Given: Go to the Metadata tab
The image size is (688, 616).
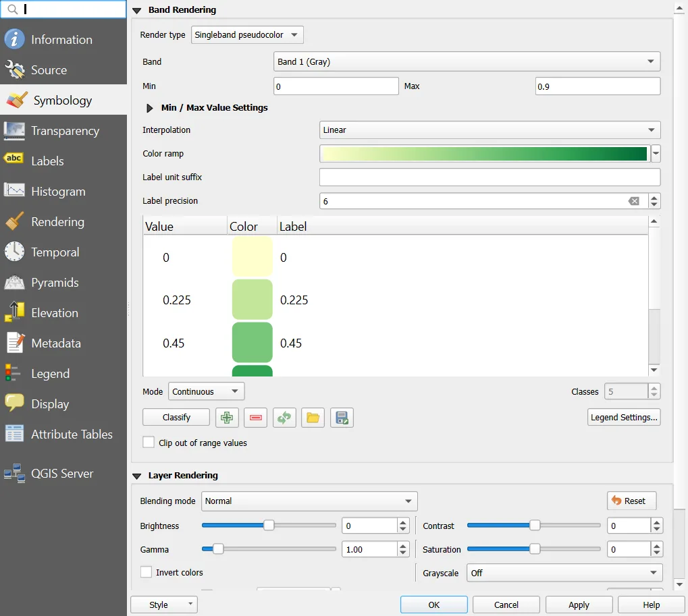Looking at the screenshot, I should (x=63, y=343).
